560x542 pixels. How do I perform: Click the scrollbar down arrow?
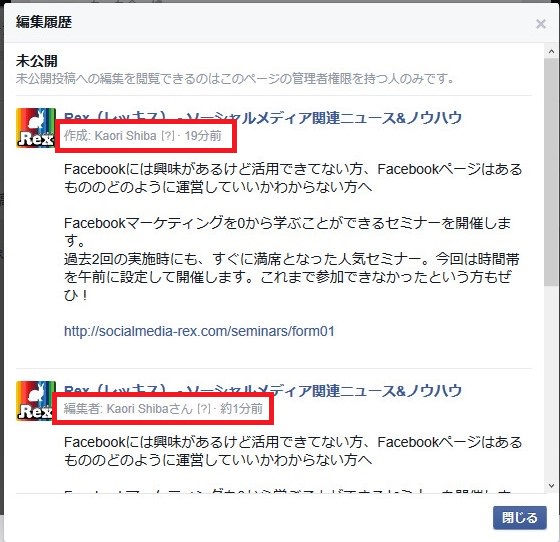(551, 486)
